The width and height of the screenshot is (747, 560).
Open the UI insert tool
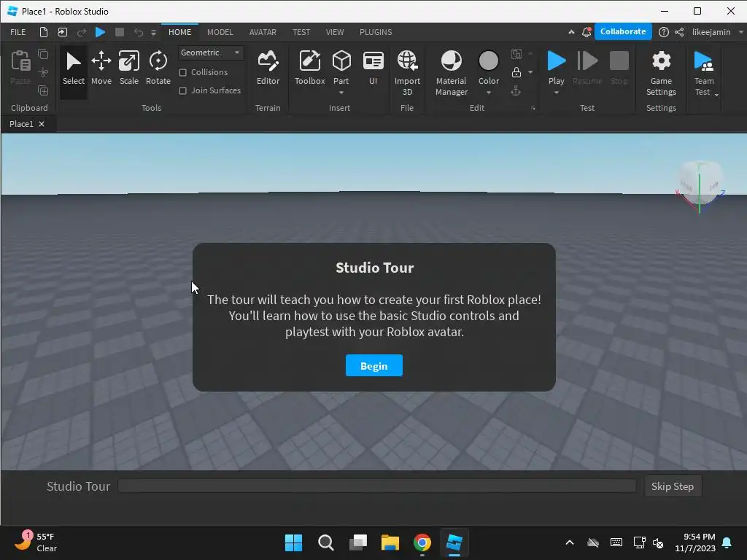click(373, 69)
